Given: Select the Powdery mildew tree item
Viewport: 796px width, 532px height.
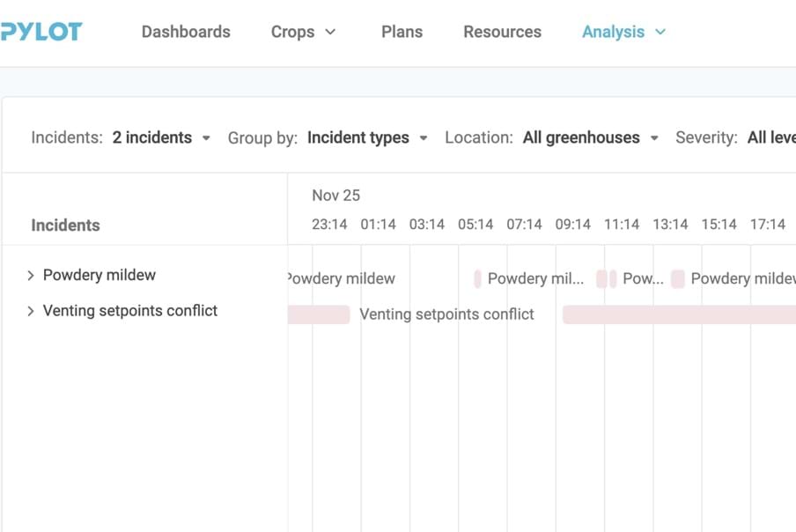Looking at the screenshot, I should coord(99,275).
